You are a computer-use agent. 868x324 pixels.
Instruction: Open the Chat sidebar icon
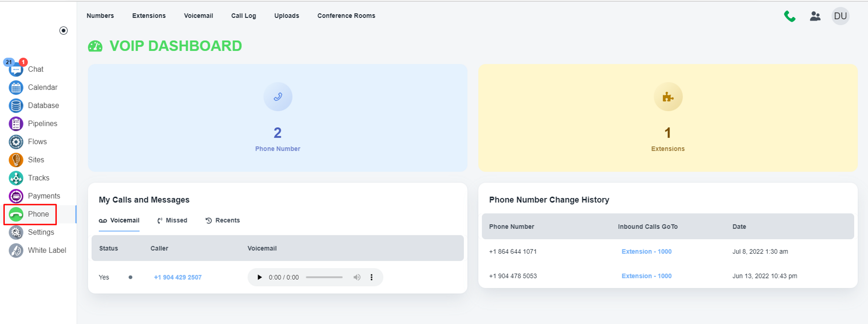16,69
